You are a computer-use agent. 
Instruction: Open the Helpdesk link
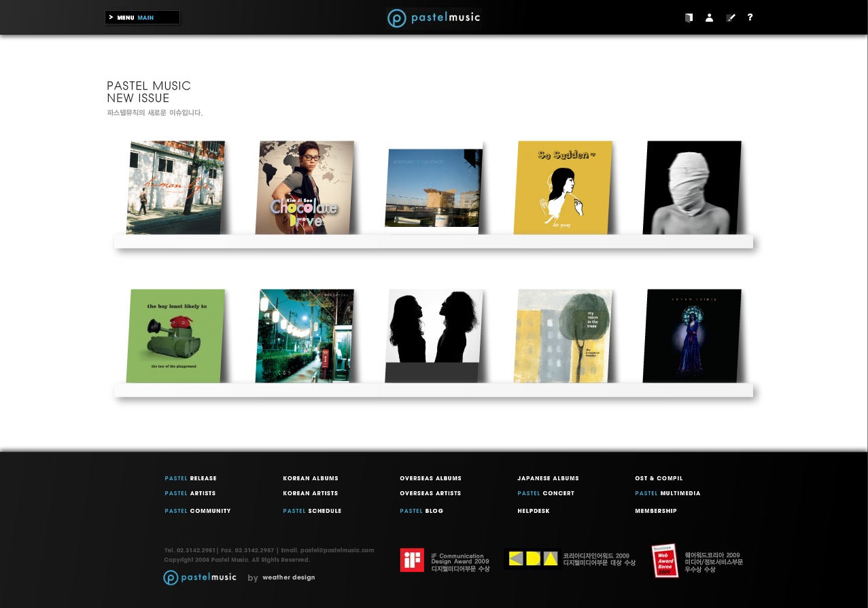pos(533,511)
